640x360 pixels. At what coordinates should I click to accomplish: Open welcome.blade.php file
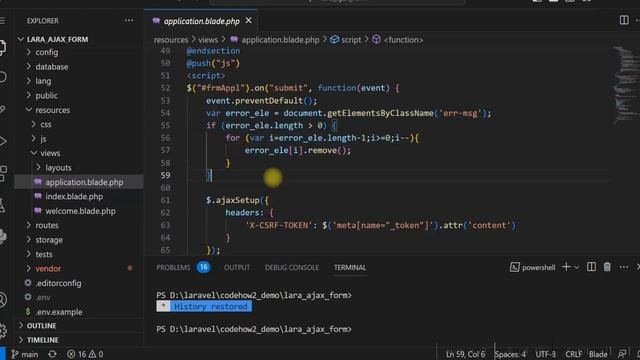click(80, 211)
